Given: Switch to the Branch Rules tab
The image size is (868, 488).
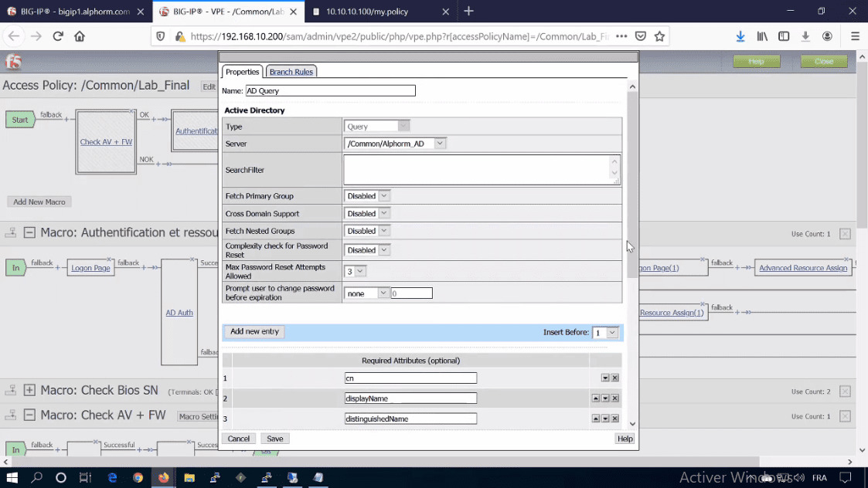Looking at the screenshot, I should click(291, 71).
